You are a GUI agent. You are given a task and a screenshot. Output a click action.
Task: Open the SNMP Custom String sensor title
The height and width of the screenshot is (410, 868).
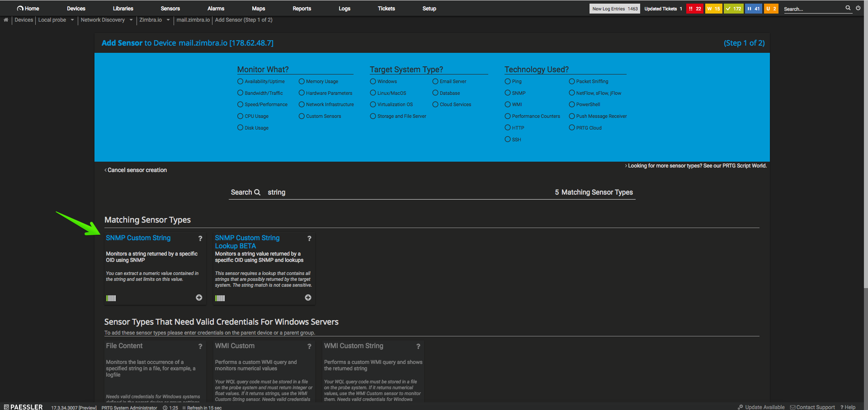(x=138, y=238)
